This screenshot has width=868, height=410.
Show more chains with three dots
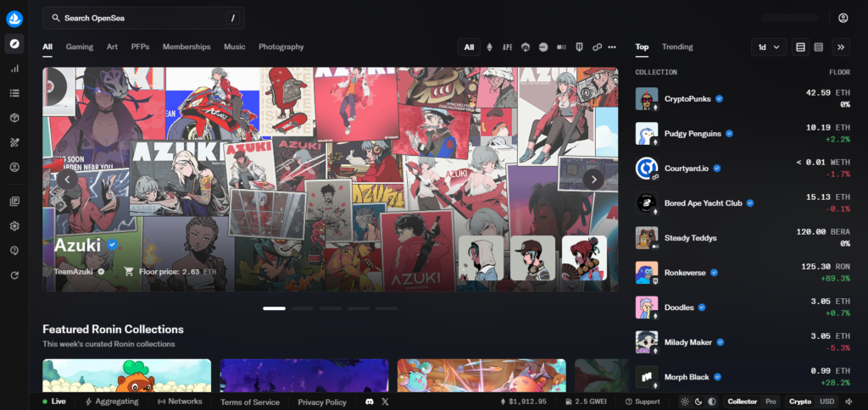(x=612, y=47)
